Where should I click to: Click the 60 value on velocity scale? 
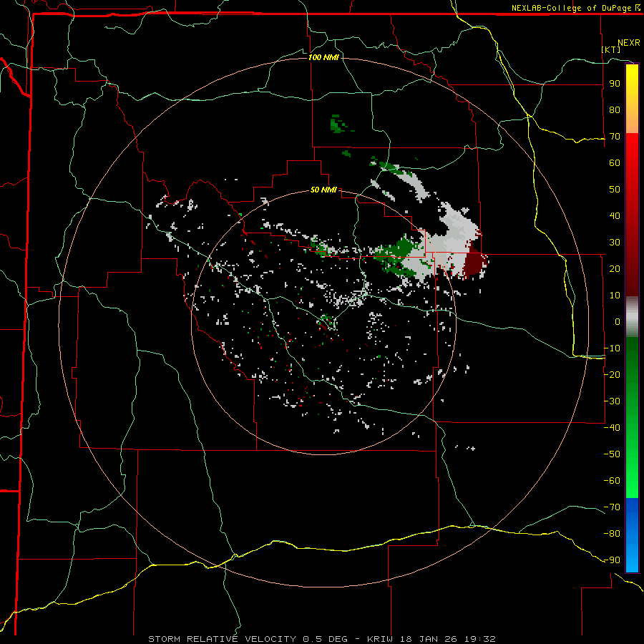click(615, 162)
